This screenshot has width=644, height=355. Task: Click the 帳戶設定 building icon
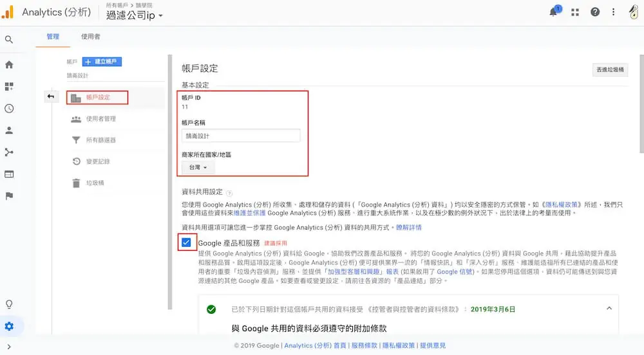tap(76, 98)
